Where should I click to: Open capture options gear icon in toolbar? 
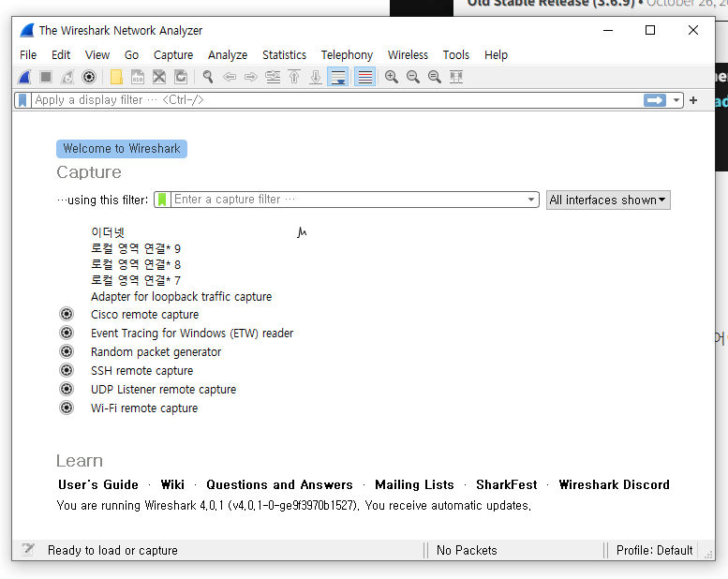tap(89, 77)
